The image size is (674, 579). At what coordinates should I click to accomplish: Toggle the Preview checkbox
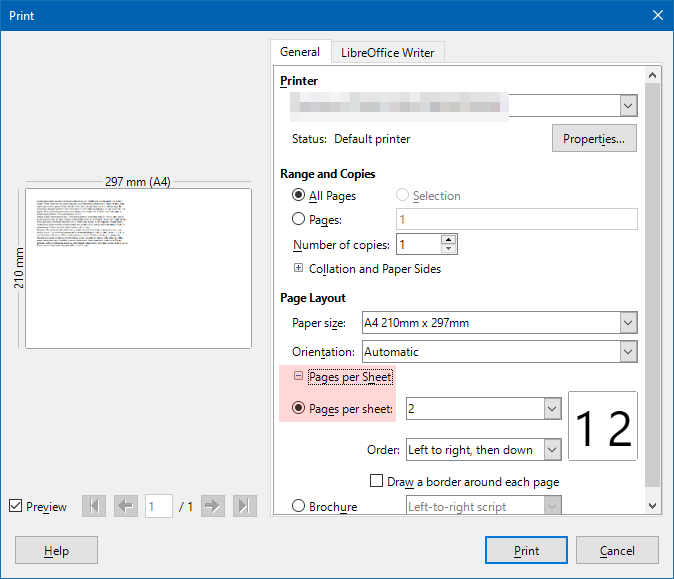[x=15, y=507]
